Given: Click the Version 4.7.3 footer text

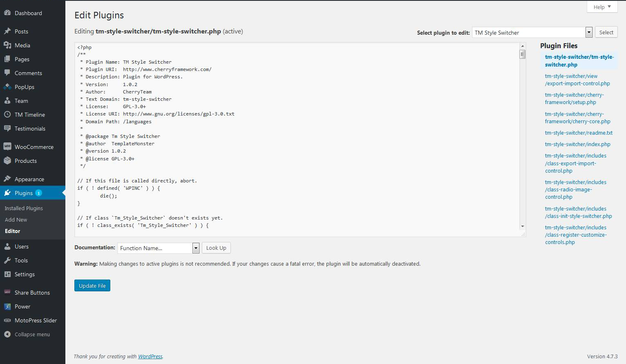Looking at the screenshot, I should [x=602, y=356].
